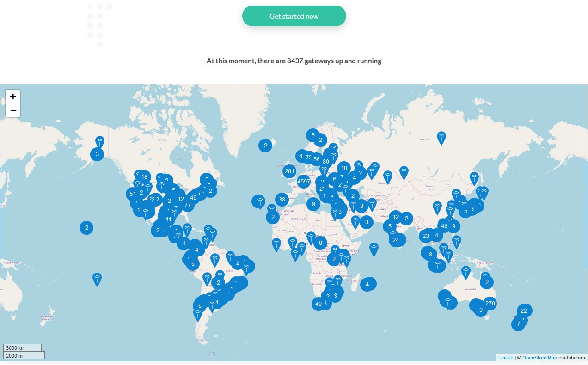Screen dimensions: 588x365
Task: Open the 4597 gateway cluster in Europe
Action: [304, 182]
